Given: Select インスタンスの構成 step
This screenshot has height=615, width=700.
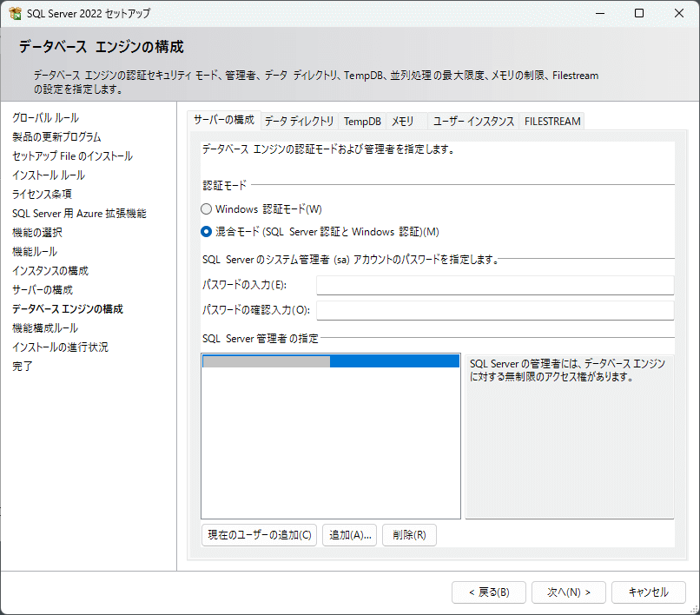Looking at the screenshot, I should 50,271.
